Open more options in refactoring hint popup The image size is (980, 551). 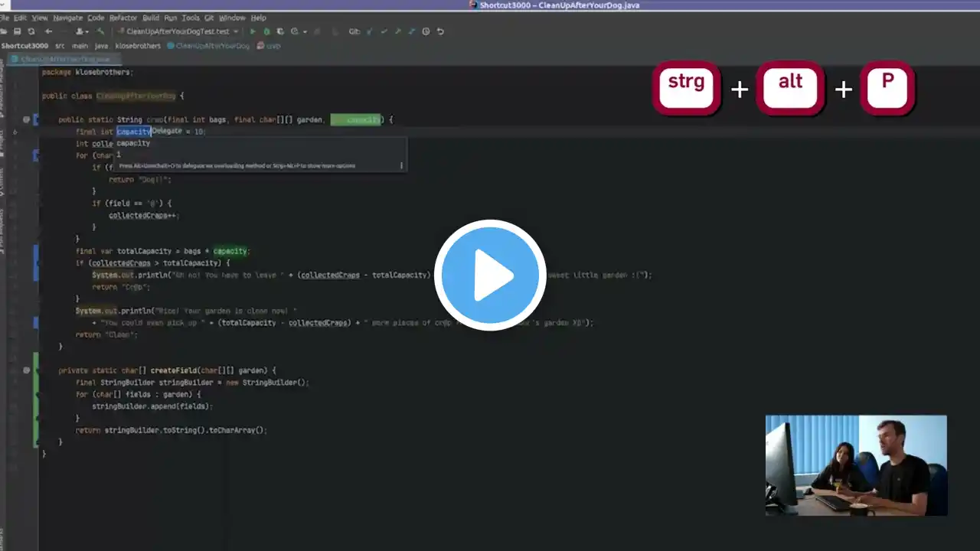pyautogui.click(x=401, y=165)
